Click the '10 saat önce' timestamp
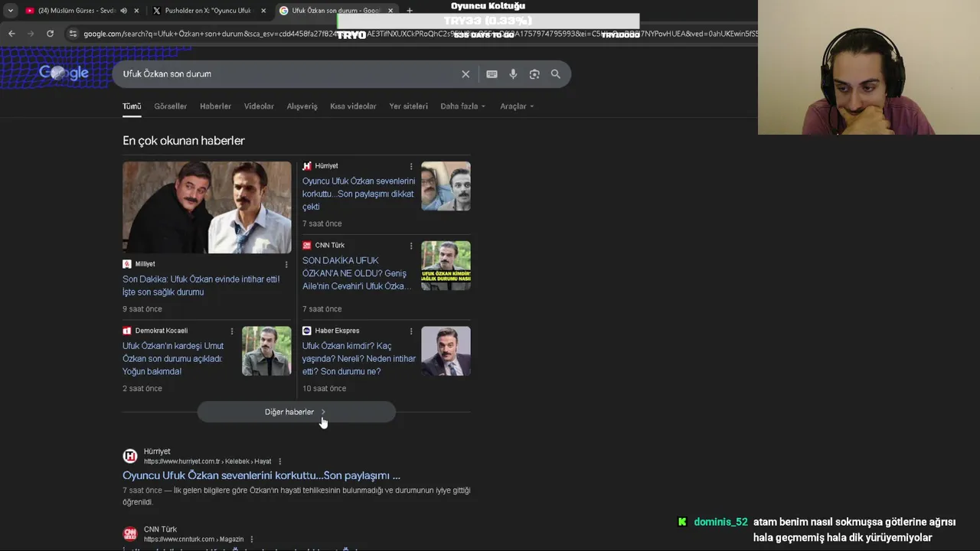Image resolution: width=980 pixels, height=551 pixels. [324, 389]
